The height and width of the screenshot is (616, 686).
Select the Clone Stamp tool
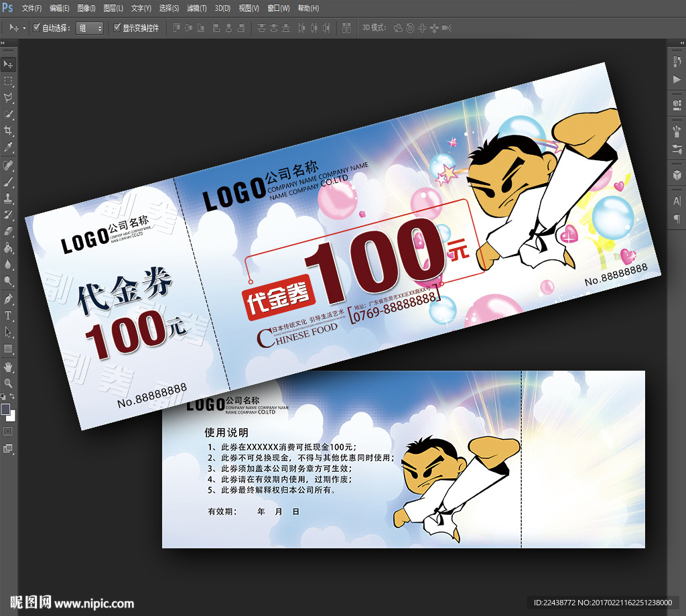(8, 198)
